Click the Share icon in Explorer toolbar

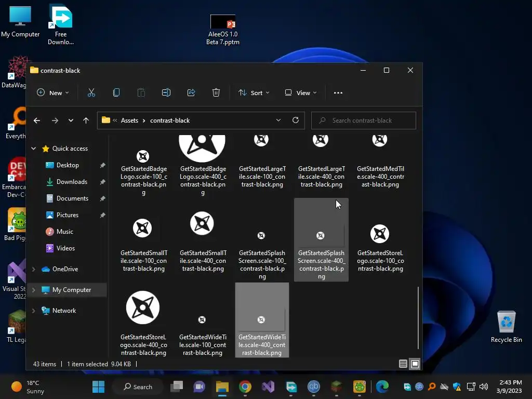pyautogui.click(x=191, y=92)
